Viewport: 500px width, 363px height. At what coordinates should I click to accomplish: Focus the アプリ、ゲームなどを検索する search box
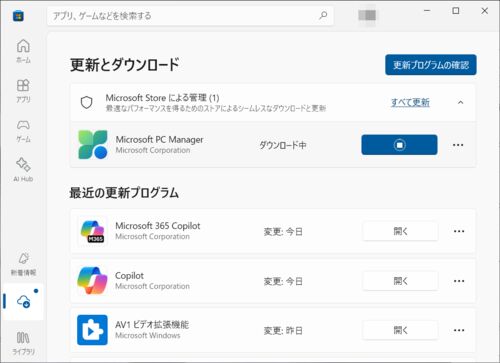tap(190, 16)
